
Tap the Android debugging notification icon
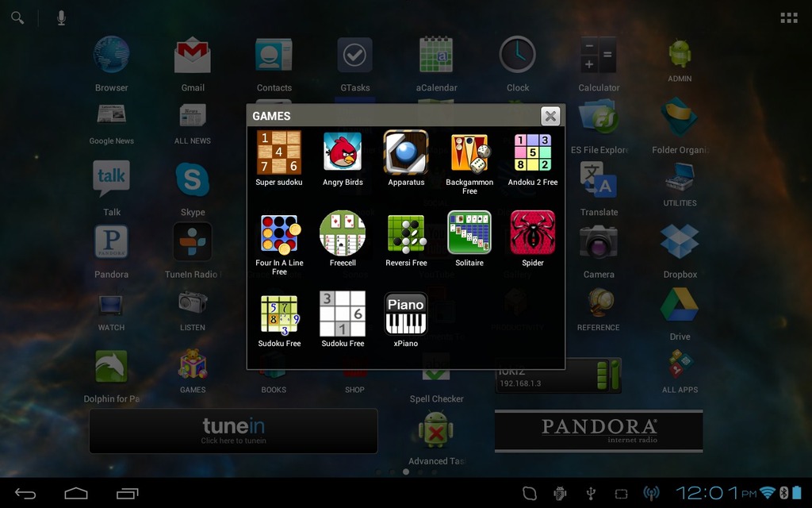560,493
